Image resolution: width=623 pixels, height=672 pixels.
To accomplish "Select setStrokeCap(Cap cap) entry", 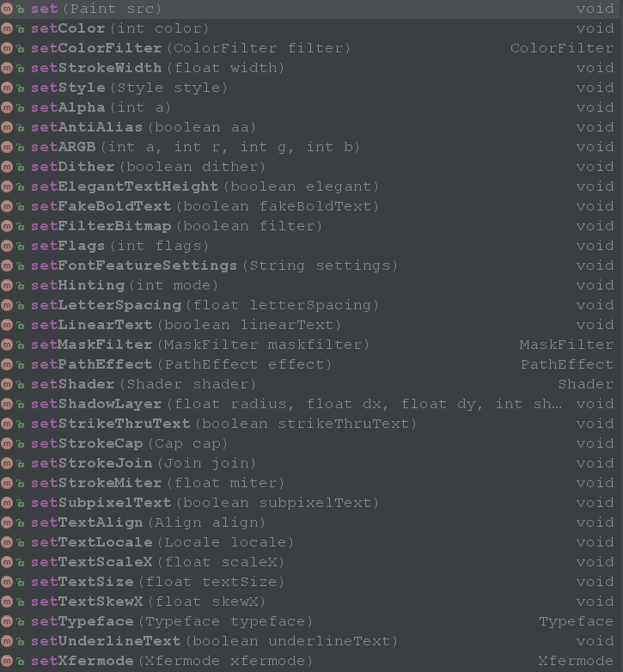I will pyautogui.click(x=311, y=443).
